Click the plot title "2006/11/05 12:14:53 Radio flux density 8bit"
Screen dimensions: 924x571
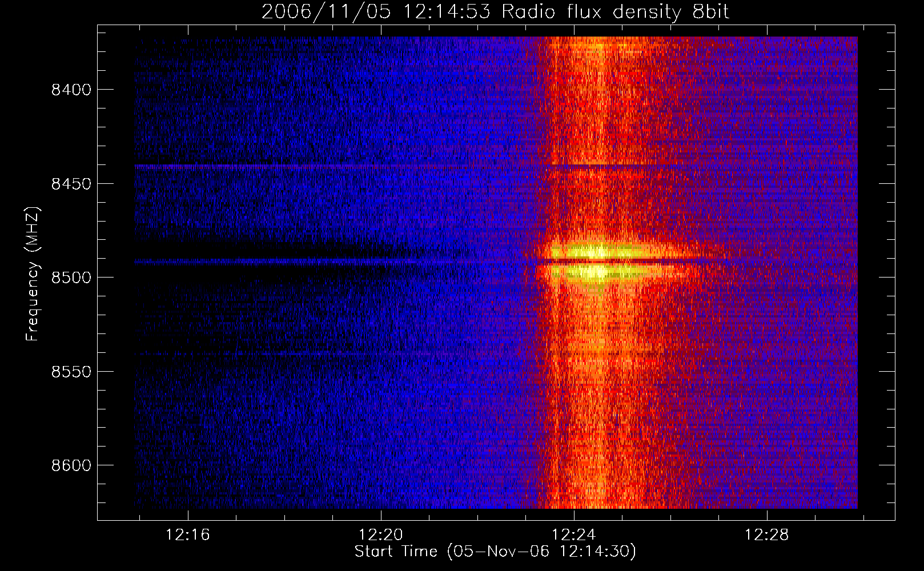pyautogui.click(x=495, y=12)
